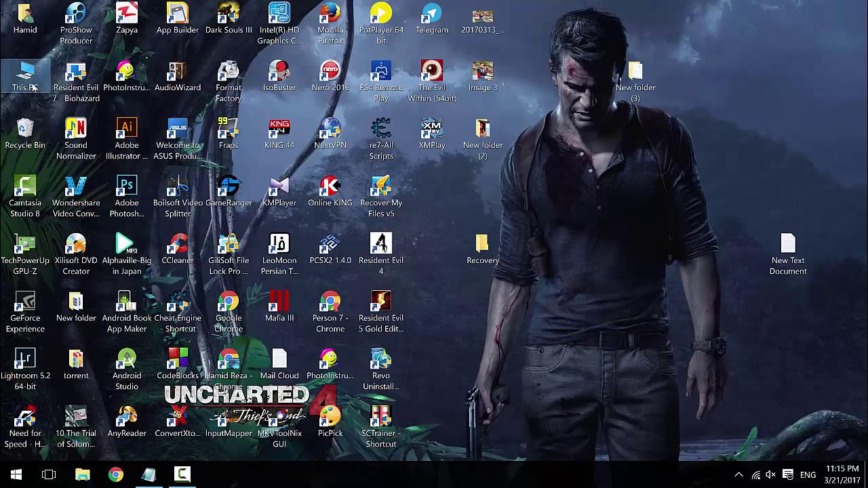Click Camtasia Studio 8 desktop icon
The image size is (868, 488).
point(25,196)
